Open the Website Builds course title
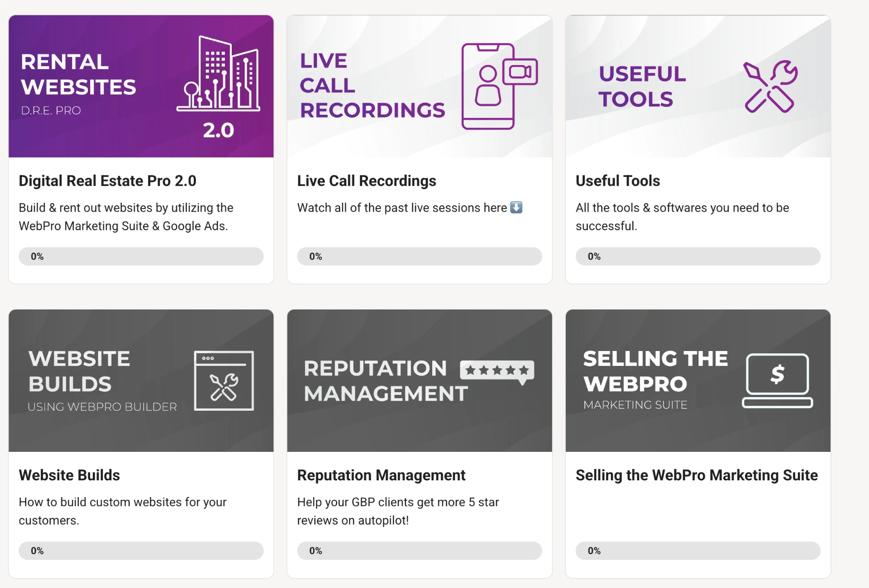The width and height of the screenshot is (869, 588). coord(69,475)
